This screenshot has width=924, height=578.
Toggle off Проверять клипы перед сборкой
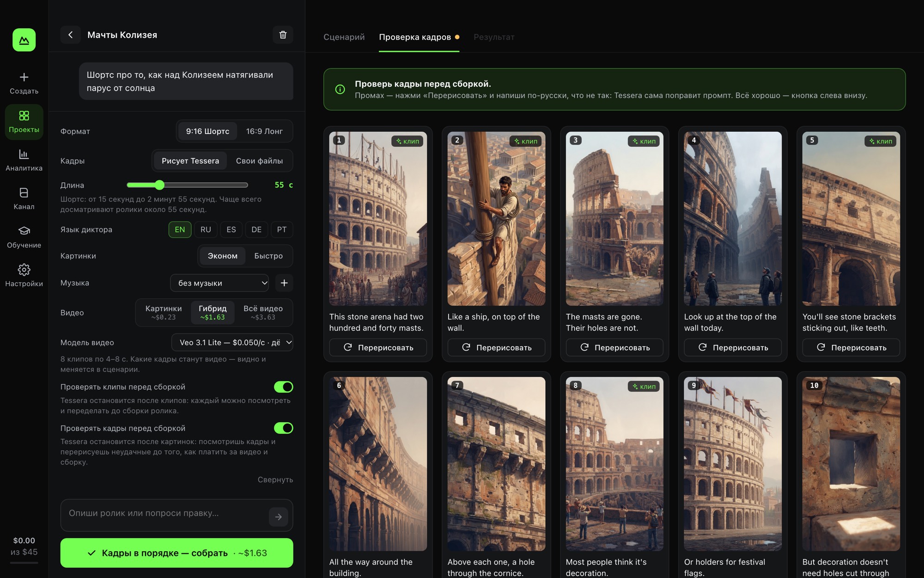(284, 387)
